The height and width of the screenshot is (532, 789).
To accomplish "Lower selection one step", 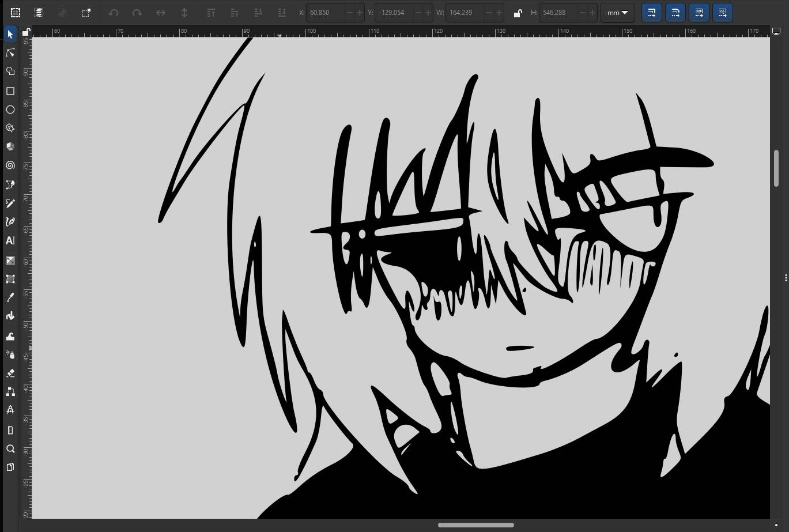I will click(x=258, y=13).
